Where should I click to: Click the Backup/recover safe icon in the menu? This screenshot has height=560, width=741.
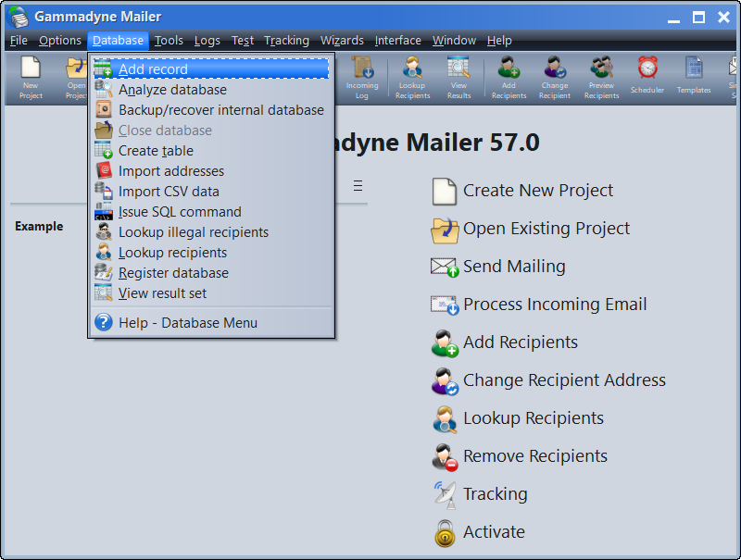click(x=104, y=109)
